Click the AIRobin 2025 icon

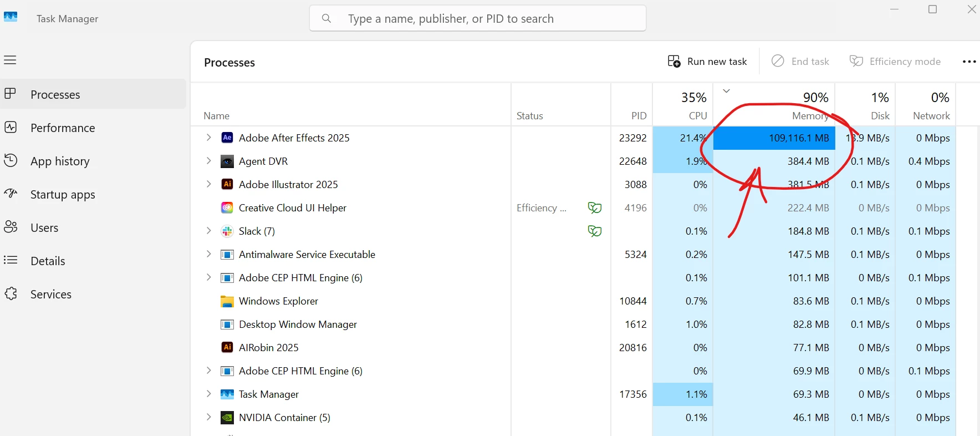pos(227,347)
